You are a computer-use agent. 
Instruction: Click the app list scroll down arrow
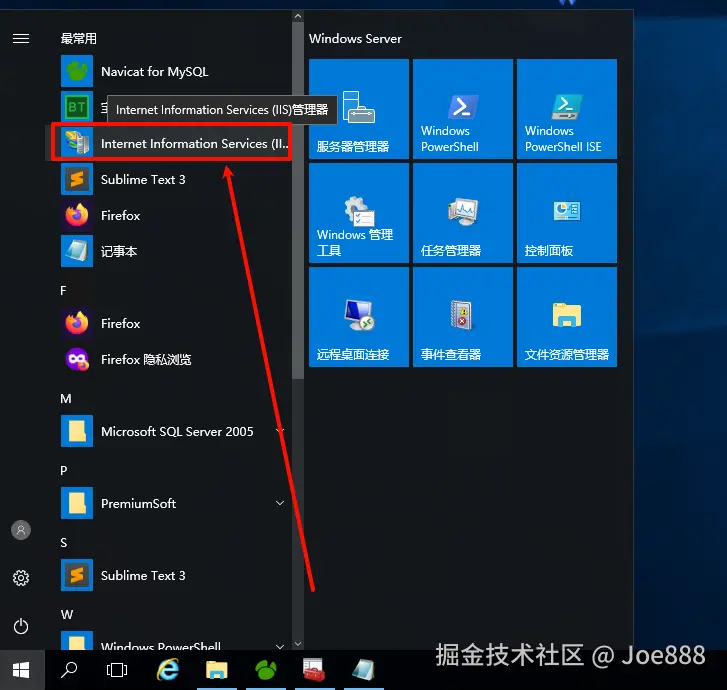point(298,644)
